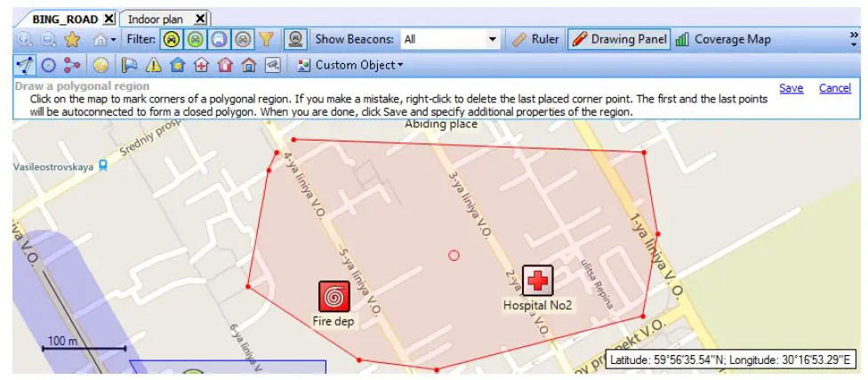Click the Save link

[791, 88]
